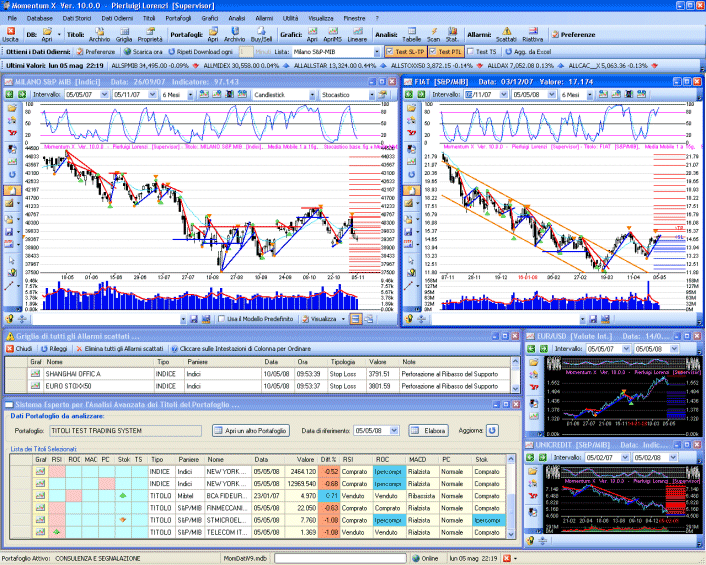Open end date 05/11/07 dropdown in MILANO chart
706x565 pixels.
pos(153,95)
